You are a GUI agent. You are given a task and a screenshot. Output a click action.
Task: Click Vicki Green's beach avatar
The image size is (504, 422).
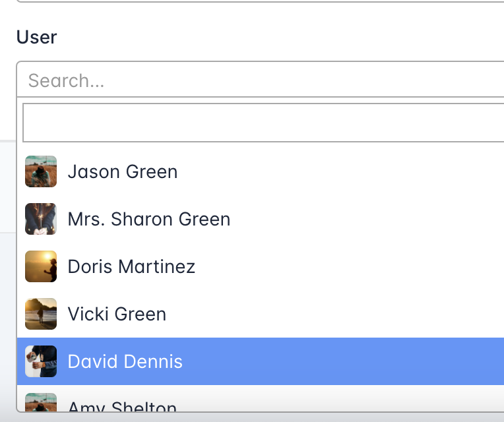(41, 314)
